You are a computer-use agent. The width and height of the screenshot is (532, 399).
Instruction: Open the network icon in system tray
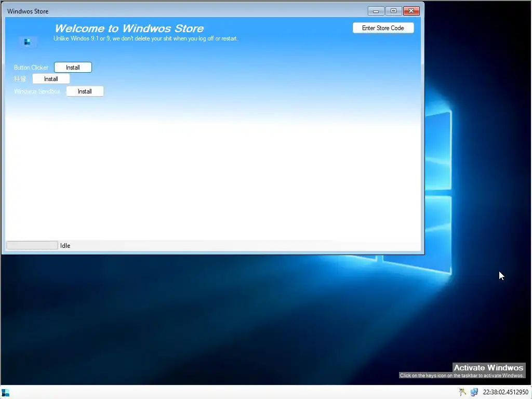pos(474,392)
